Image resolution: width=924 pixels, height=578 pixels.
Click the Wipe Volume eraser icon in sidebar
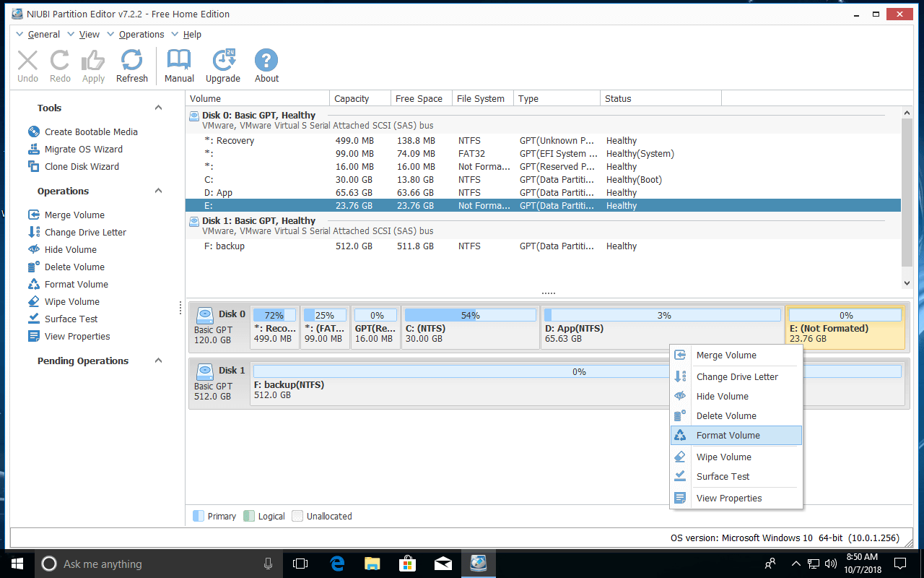tap(33, 301)
